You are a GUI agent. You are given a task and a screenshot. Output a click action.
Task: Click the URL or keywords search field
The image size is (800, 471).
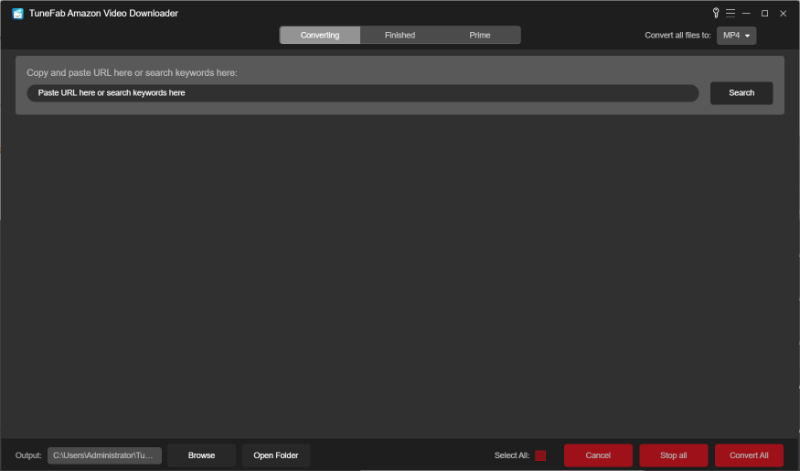click(363, 93)
